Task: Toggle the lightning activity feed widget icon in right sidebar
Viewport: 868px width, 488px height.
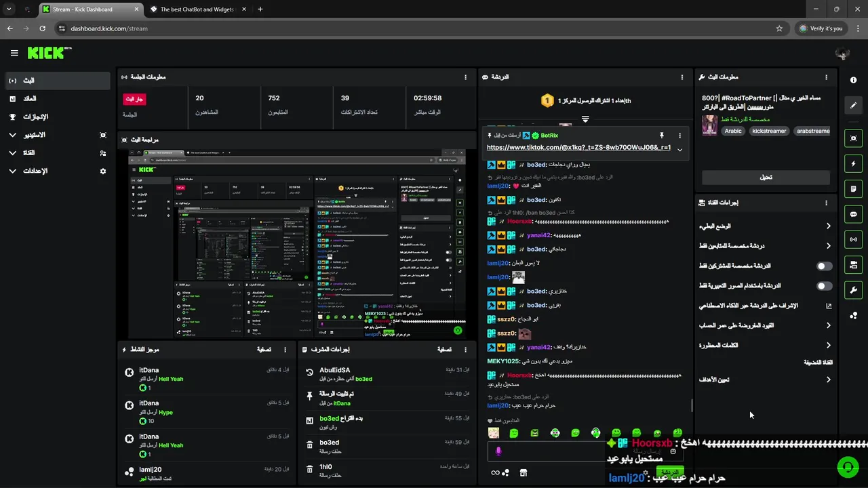Action: [853, 163]
